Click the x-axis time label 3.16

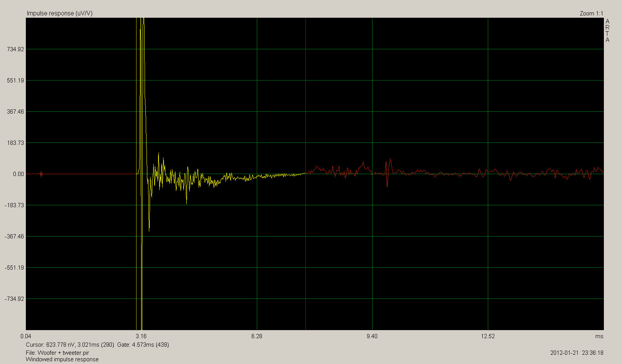coord(142,336)
